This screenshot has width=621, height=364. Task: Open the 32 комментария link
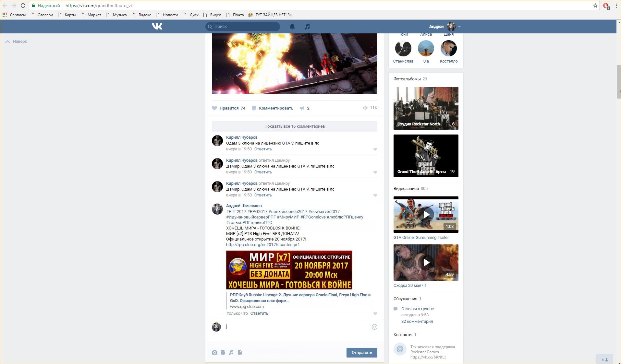click(x=417, y=322)
